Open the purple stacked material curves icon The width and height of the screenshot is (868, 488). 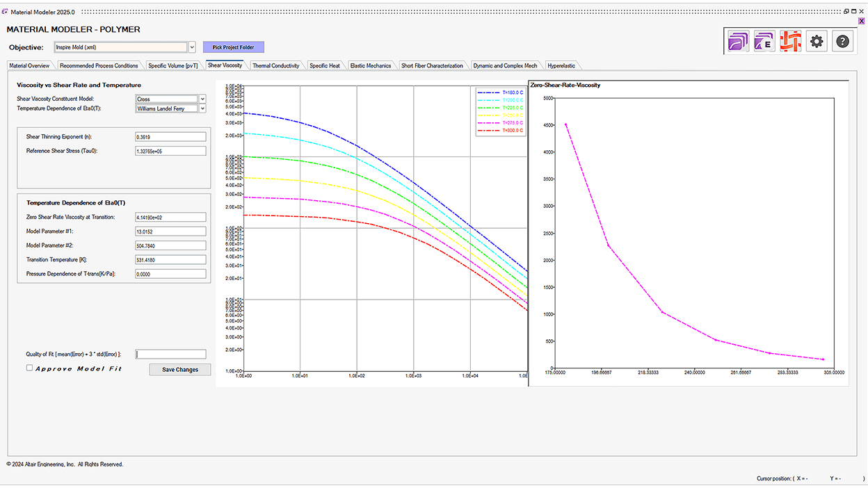coord(738,41)
